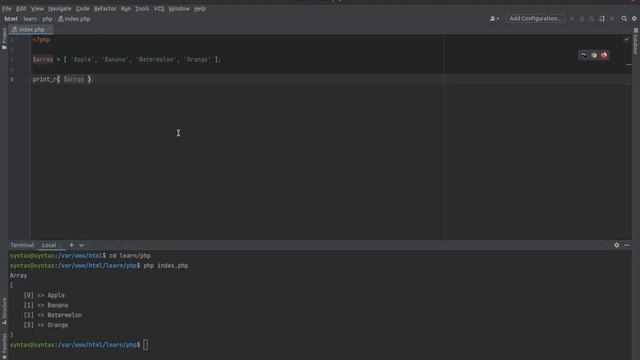Click the disabled Run icon

click(x=572, y=19)
